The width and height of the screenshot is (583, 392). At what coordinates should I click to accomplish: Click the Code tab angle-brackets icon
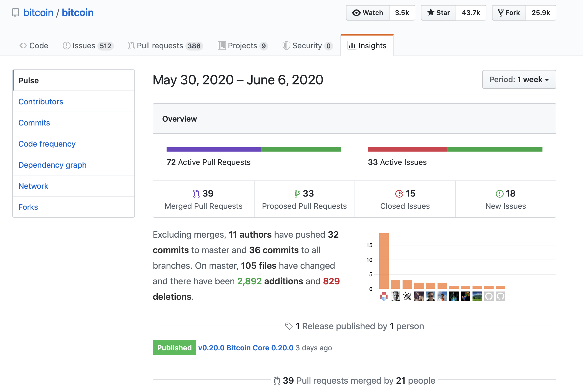point(23,46)
